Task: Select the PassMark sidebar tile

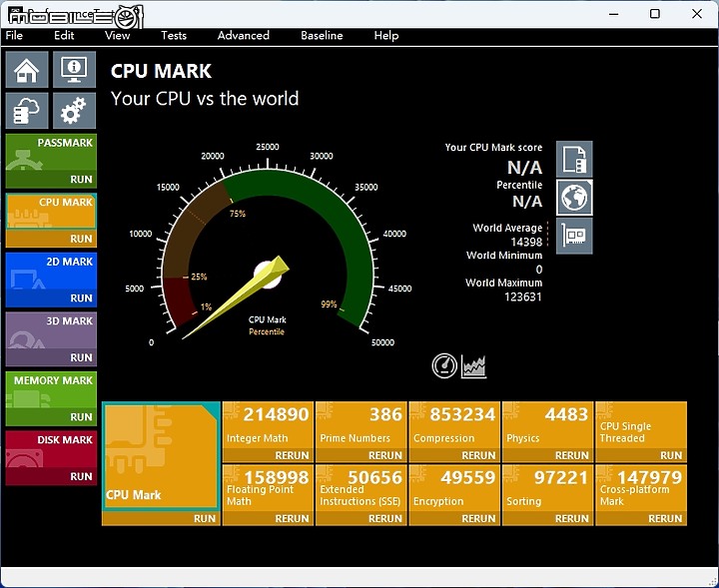Action: (x=51, y=152)
